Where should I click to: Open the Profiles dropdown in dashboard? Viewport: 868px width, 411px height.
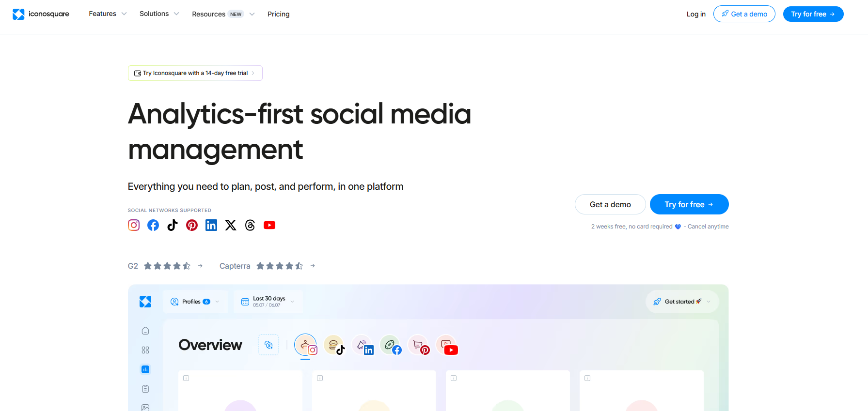click(195, 302)
